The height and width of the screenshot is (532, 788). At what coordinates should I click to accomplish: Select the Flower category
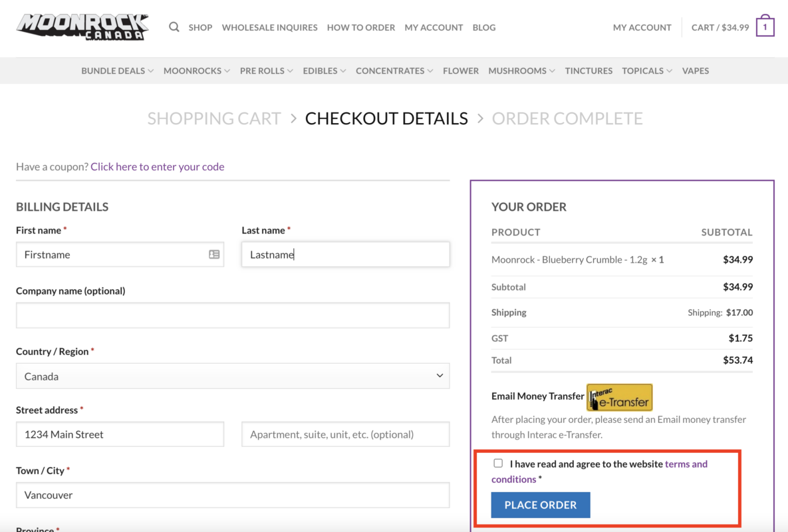(x=461, y=70)
